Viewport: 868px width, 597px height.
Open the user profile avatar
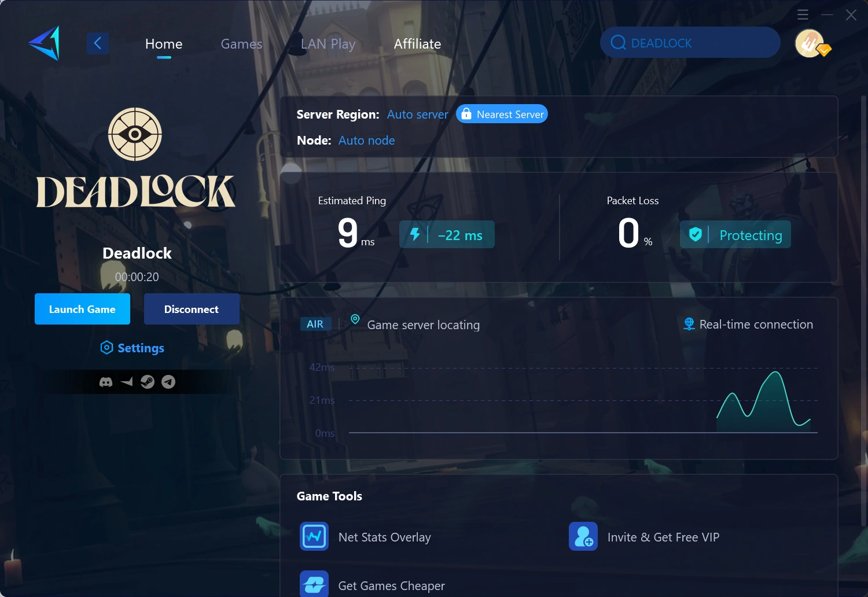(x=810, y=43)
